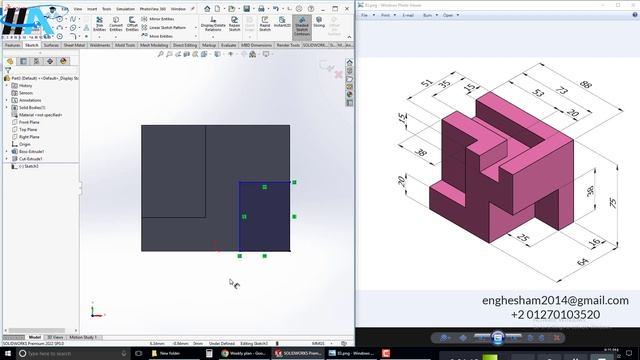The width and height of the screenshot is (640, 360).
Task: Switch to the Evaluate tab
Action: (x=229, y=45)
